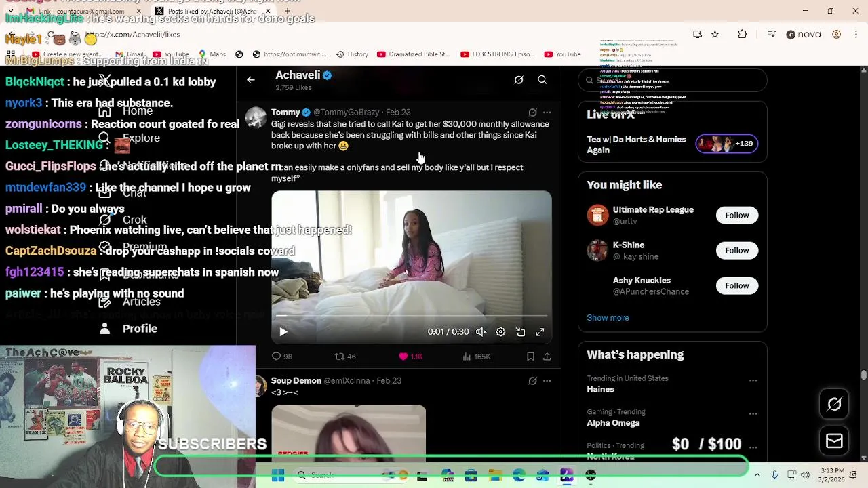
Task: Open more options on Soup Demon's post
Action: click(x=547, y=381)
